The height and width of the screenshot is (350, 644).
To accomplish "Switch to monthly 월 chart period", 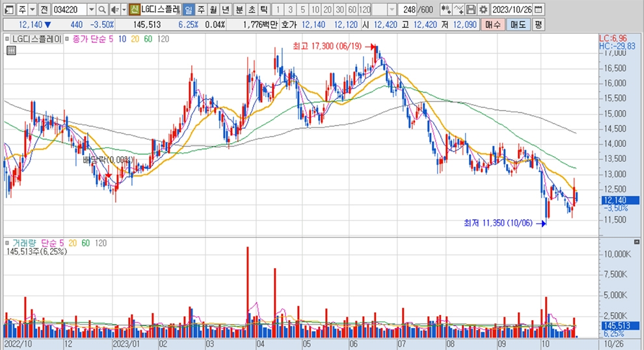I will pyautogui.click(x=213, y=9).
